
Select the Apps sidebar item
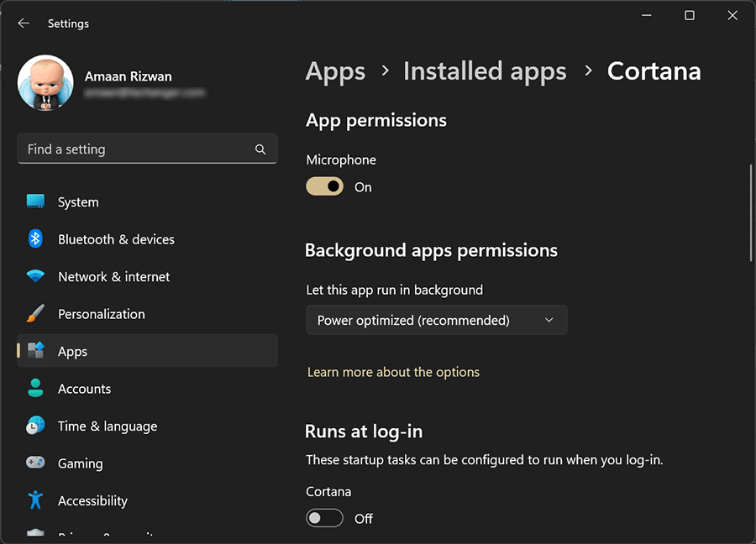click(147, 351)
